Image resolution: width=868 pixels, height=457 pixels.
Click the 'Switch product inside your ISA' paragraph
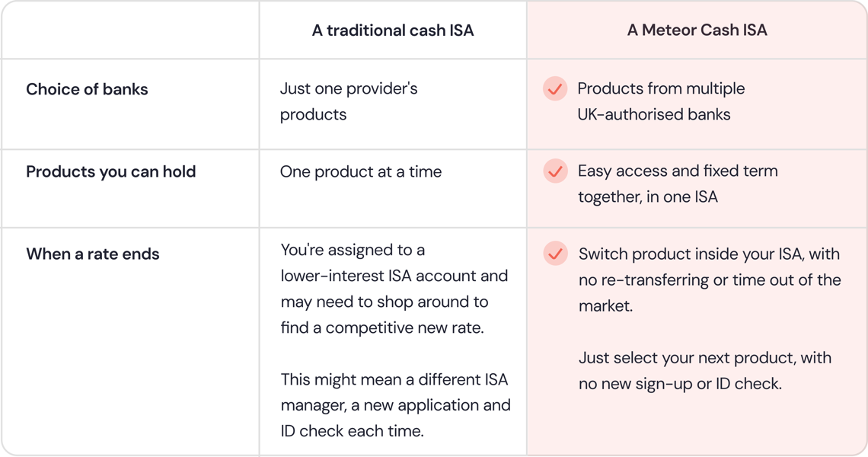710,280
